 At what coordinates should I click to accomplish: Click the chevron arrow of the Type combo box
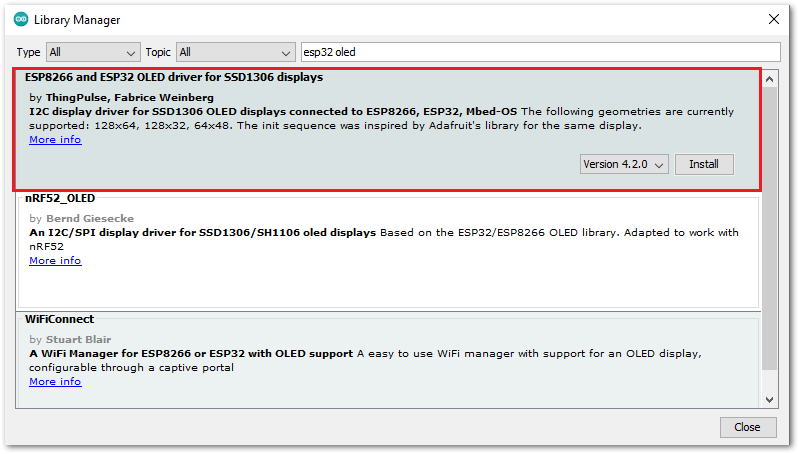click(130, 53)
